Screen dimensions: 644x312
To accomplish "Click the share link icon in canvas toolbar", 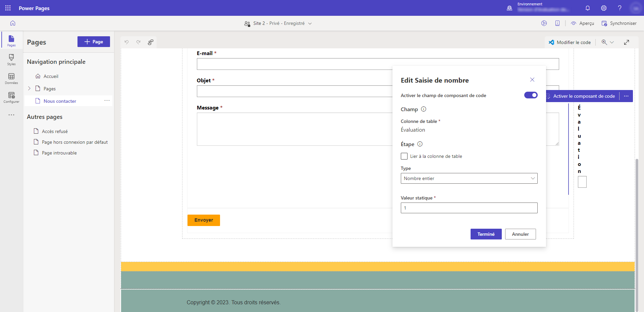I will 151,42.
